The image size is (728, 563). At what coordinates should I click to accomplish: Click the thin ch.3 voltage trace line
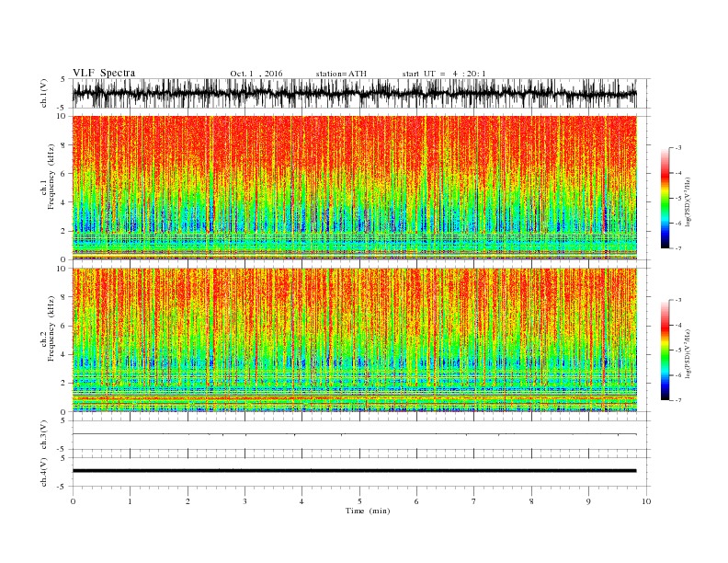(354, 434)
